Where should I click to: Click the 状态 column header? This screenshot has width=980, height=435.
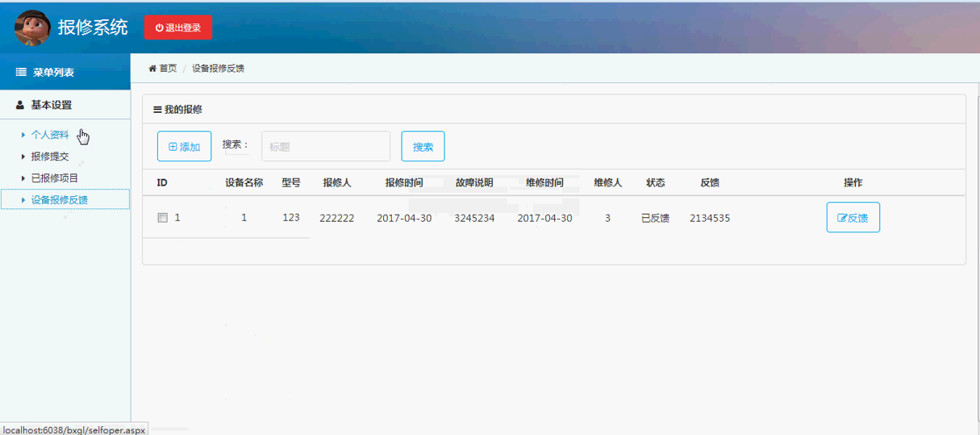(x=656, y=183)
